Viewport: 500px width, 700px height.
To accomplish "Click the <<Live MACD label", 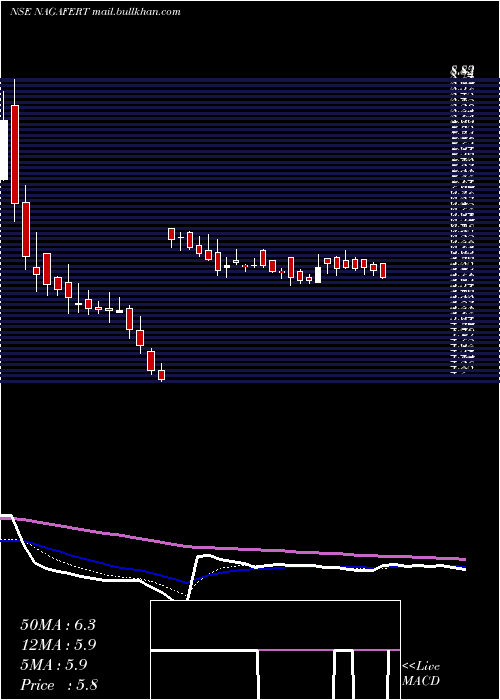I will pos(421,673).
